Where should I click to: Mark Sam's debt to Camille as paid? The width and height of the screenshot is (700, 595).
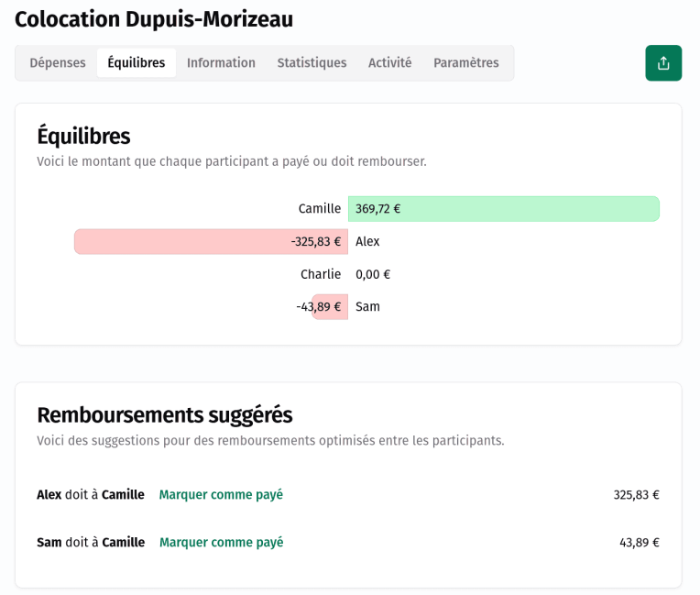point(221,543)
